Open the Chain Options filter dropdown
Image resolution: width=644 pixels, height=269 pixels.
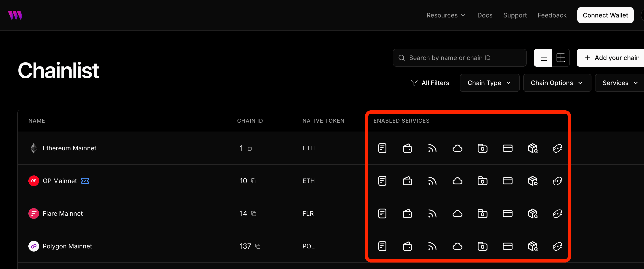557,83
